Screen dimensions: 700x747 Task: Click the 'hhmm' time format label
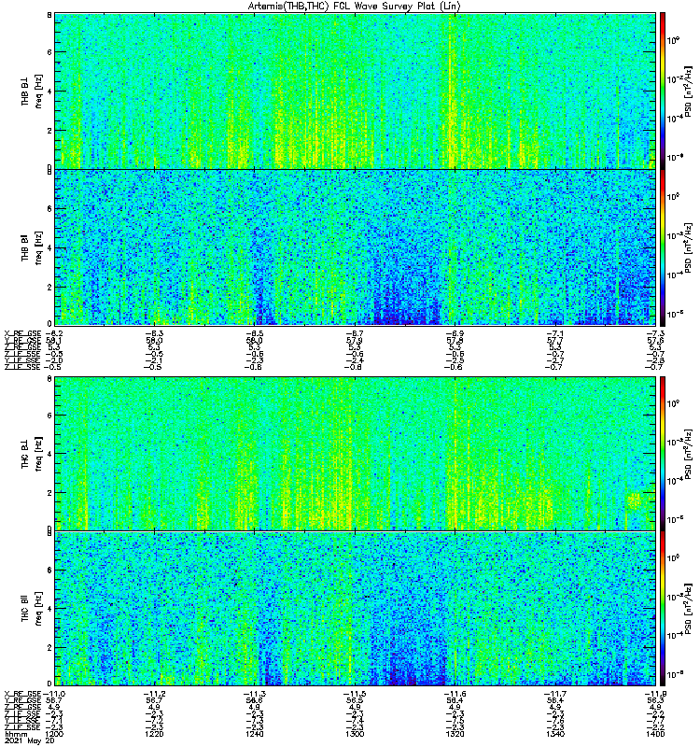(16, 735)
